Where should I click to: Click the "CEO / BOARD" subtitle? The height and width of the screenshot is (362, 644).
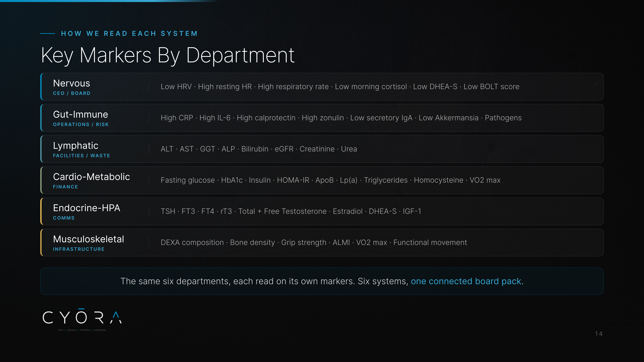point(72,93)
